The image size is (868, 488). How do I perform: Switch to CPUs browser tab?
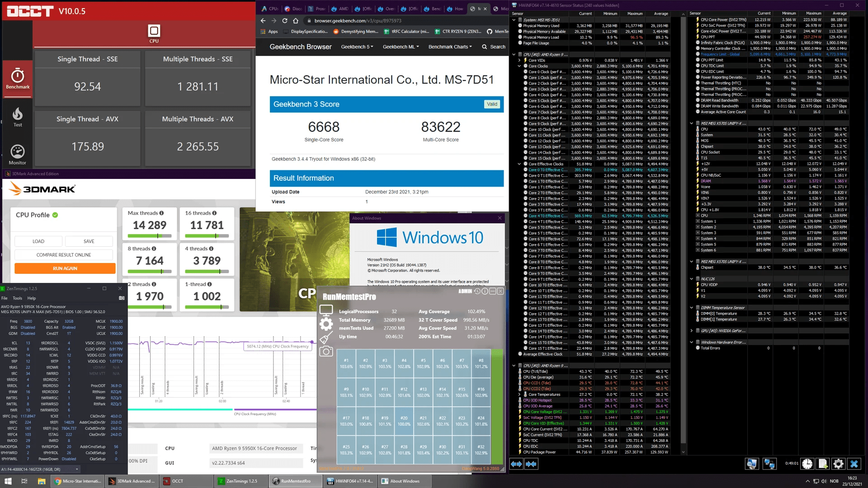(x=270, y=9)
